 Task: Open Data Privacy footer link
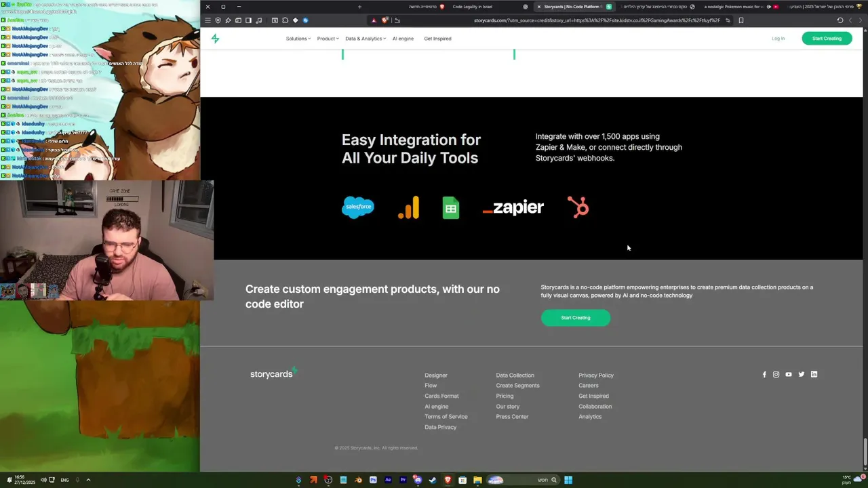pos(441,427)
